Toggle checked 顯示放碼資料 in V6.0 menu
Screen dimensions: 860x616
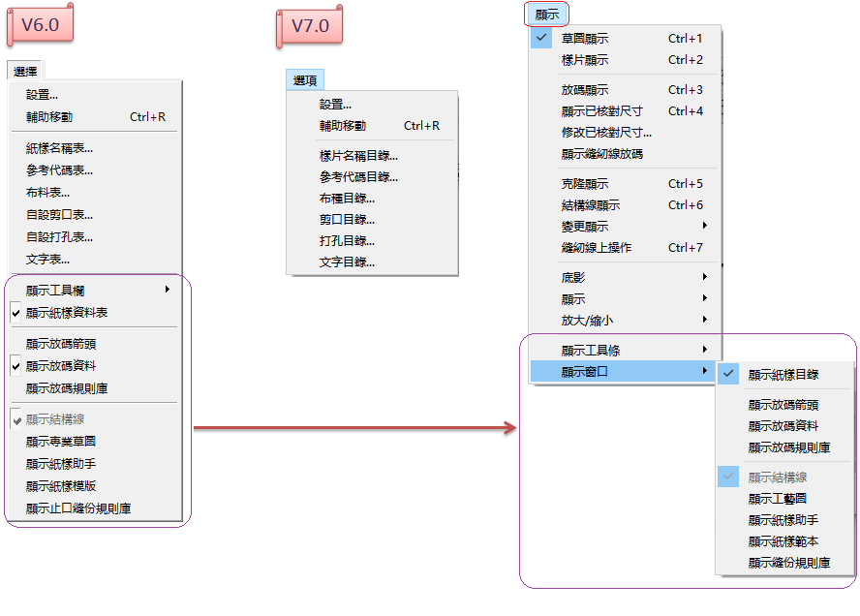(61, 366)
